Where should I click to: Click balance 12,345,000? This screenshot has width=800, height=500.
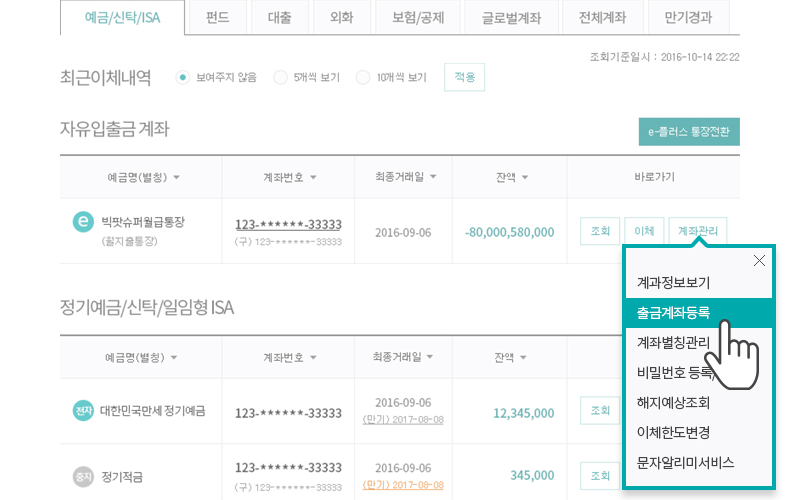[523, 413]
